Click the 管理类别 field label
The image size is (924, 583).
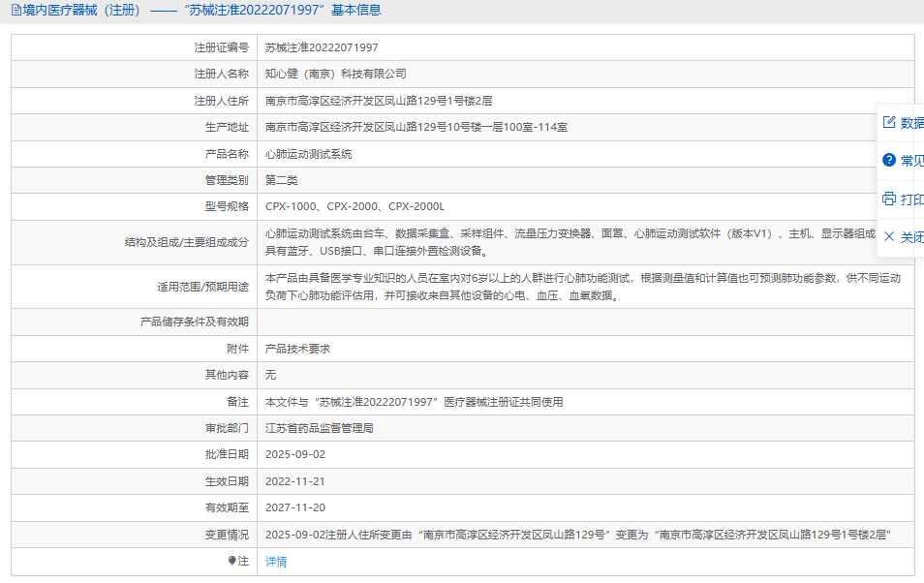pyautogui.click(x=227, y=180)
